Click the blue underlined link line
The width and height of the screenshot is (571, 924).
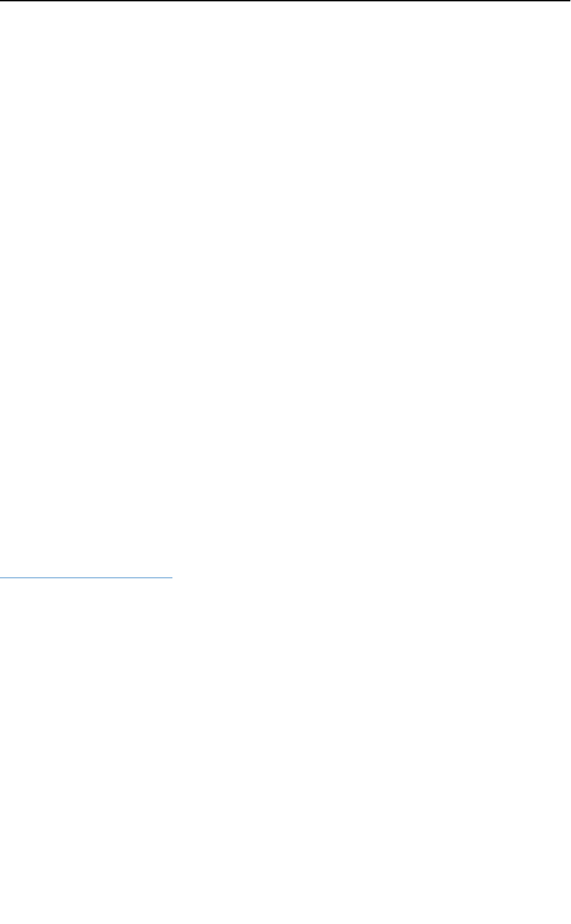point(86,577)
